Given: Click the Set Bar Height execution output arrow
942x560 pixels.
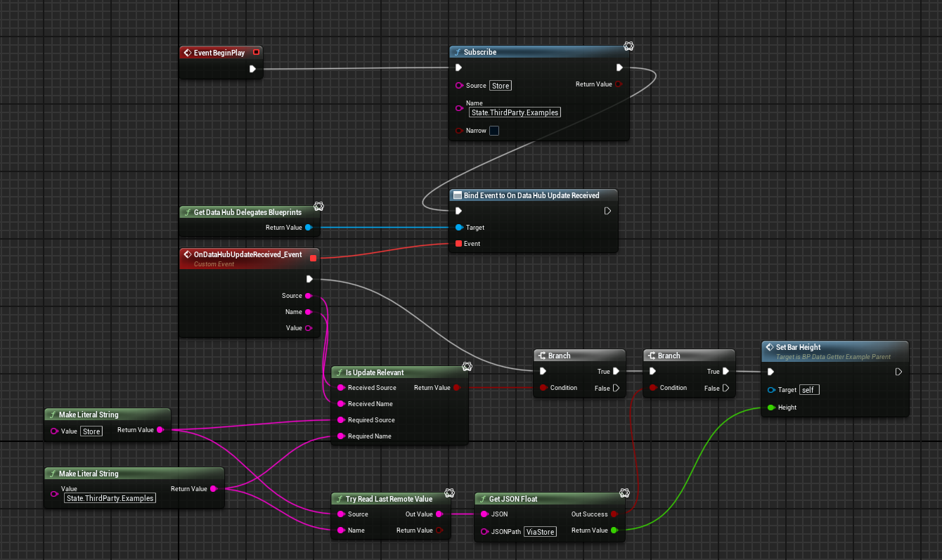Looking at the screenshot, I should point(898,372).
